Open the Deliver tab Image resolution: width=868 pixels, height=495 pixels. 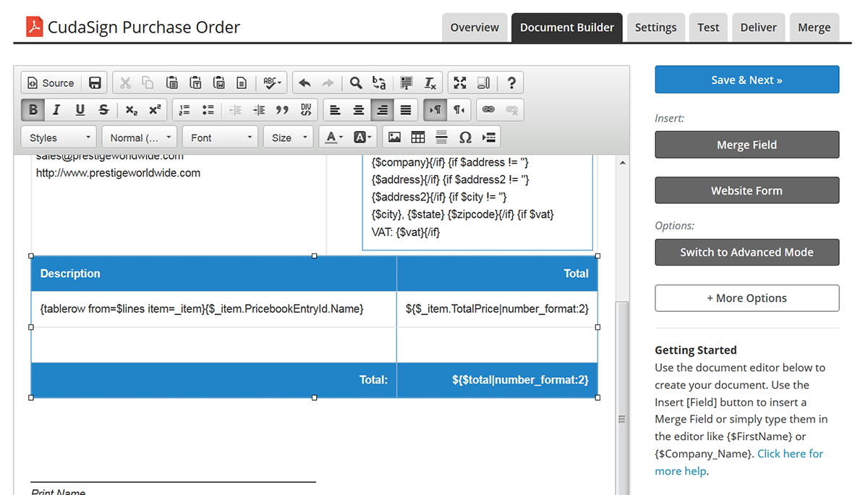click(758, 27)
